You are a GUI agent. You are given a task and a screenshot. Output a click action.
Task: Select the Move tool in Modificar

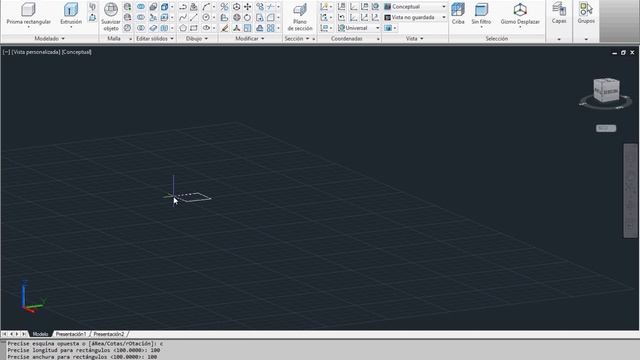[x=247, y=7]
